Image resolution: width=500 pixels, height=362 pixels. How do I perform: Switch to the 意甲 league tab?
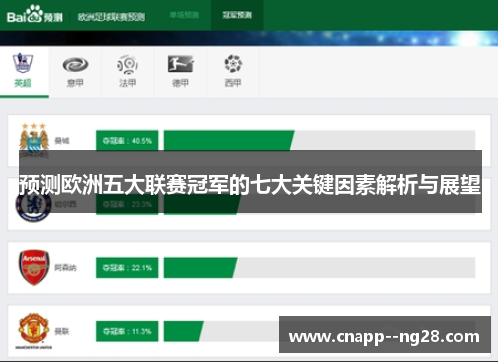click(75, 83)
